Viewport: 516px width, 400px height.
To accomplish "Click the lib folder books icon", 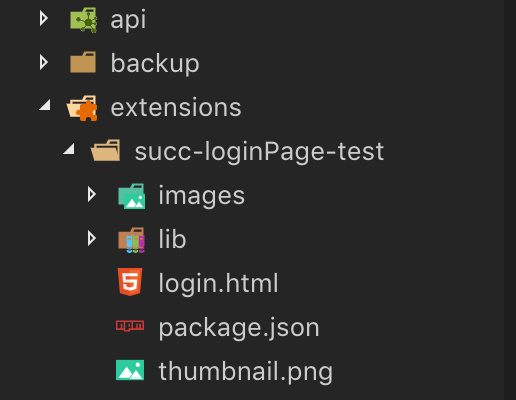I will [x=132, y=240].
